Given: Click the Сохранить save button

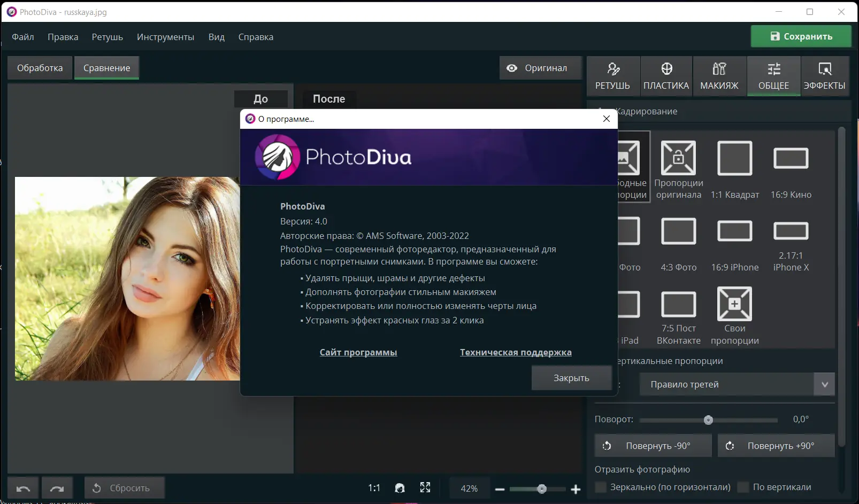Looking at the screenshot, I should point(801,36).
